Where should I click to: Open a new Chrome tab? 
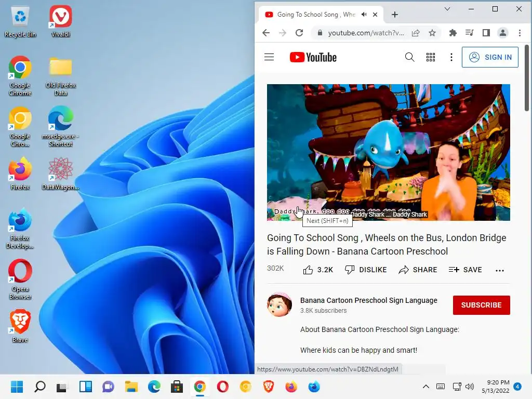[x=395, y=15]
